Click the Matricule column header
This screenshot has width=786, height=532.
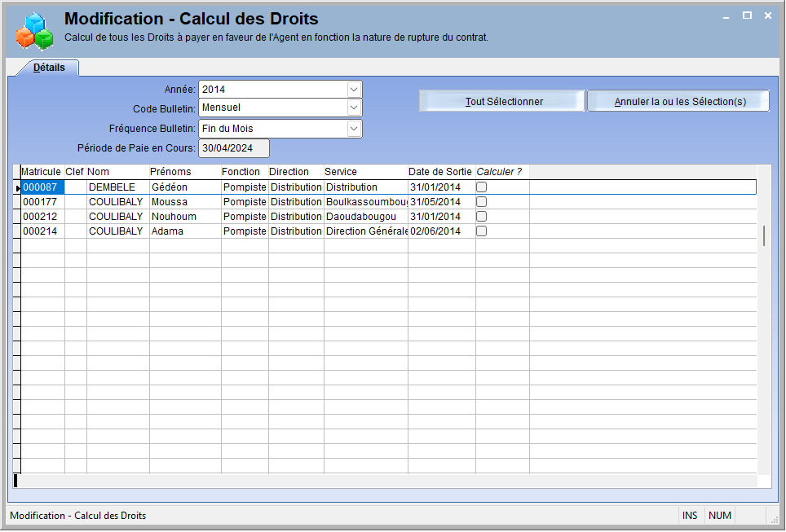(42, 172)
